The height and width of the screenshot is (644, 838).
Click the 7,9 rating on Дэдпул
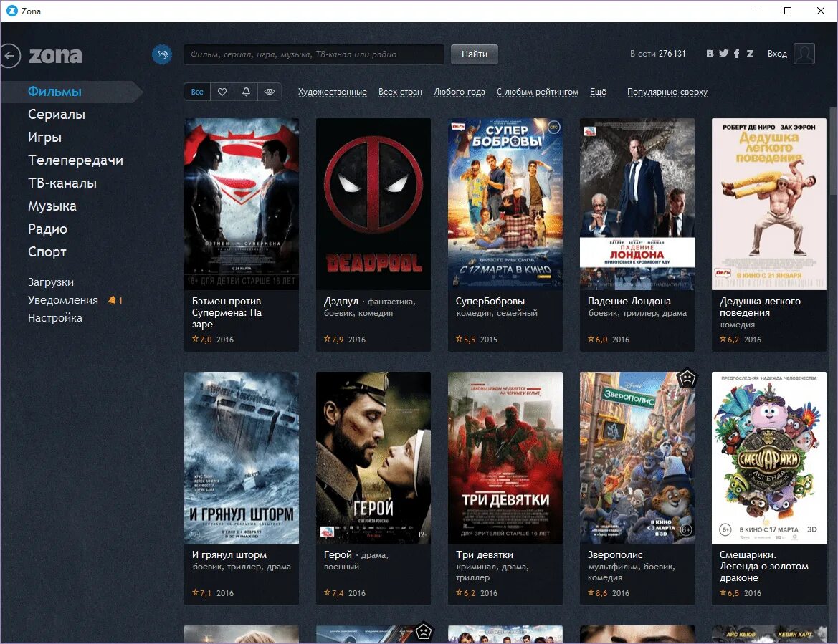coord(333,339)
